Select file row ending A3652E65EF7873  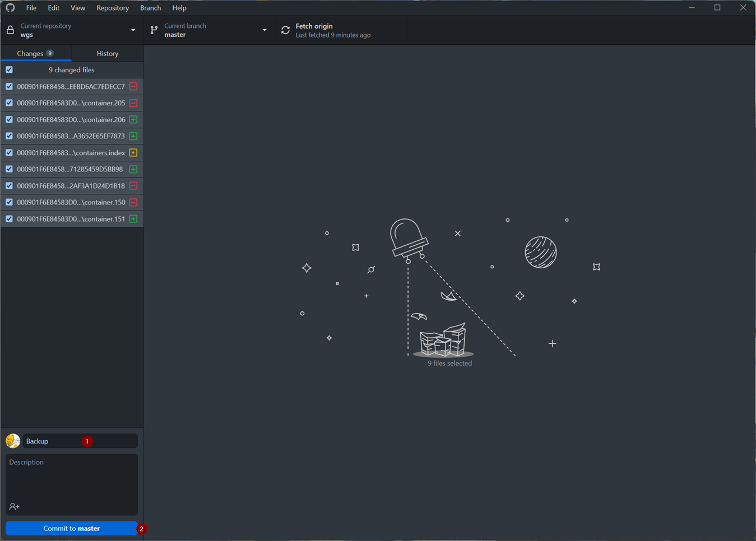click(x=72, y=136)
